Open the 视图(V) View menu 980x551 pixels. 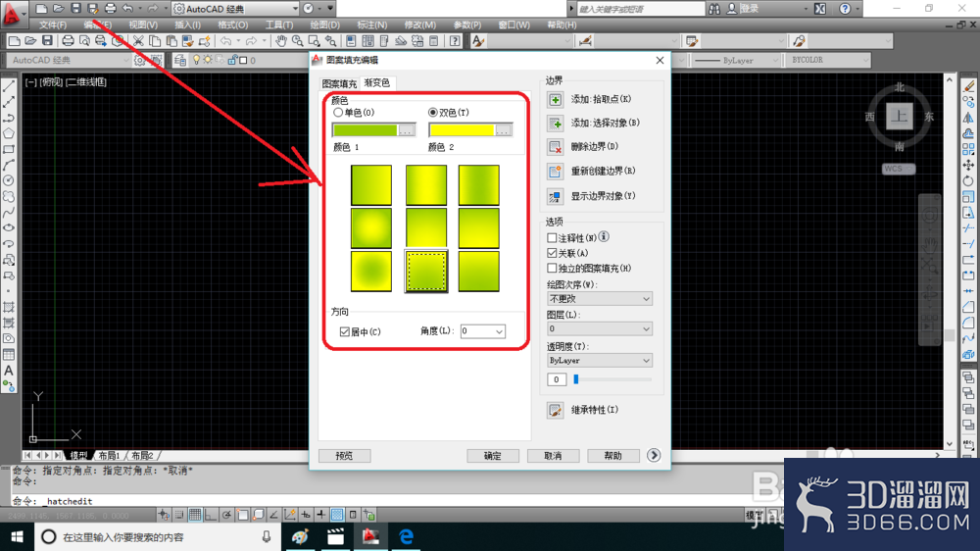[x=143, y=25]
